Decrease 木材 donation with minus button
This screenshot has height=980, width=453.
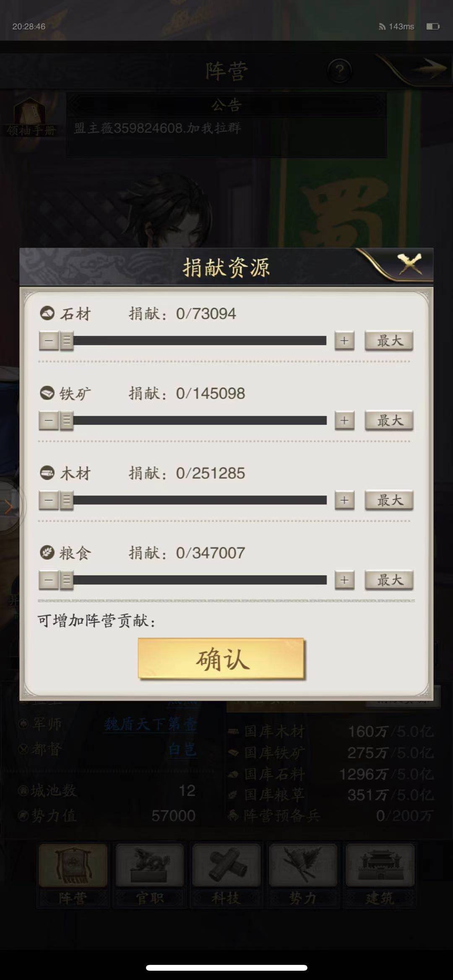[x=49, y=500]
